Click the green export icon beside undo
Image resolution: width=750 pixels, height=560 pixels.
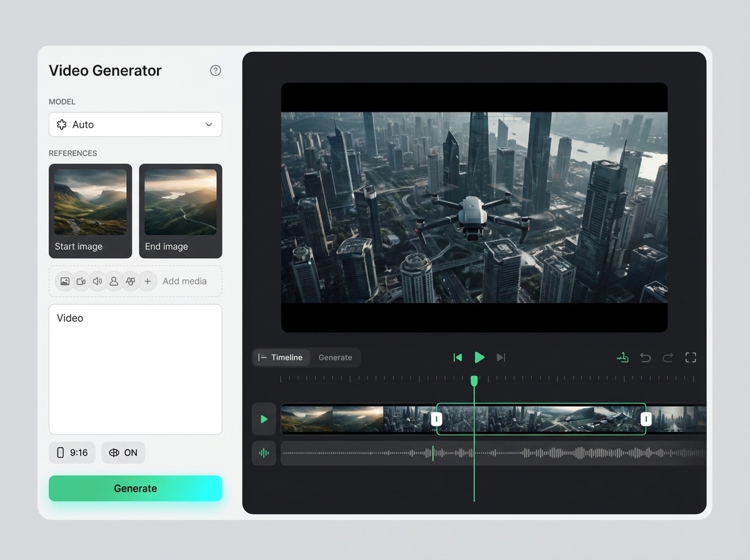[x=622, y=357]
